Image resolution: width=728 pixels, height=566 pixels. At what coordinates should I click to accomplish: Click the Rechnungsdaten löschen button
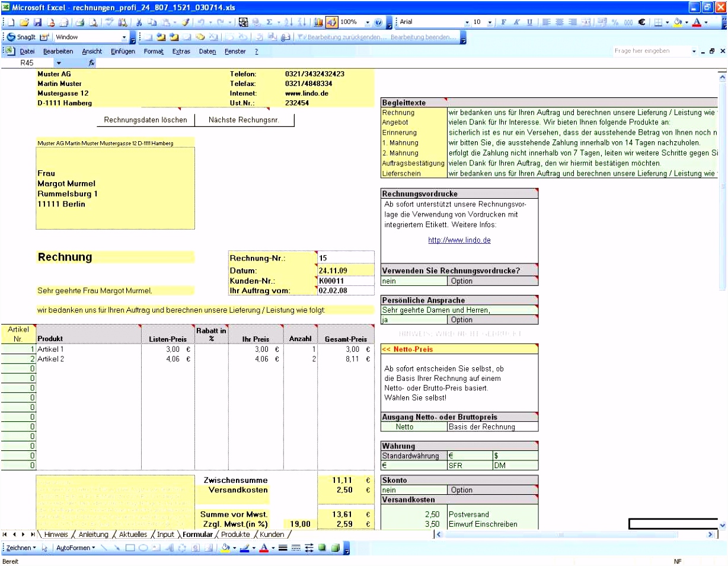coord(146,120)
